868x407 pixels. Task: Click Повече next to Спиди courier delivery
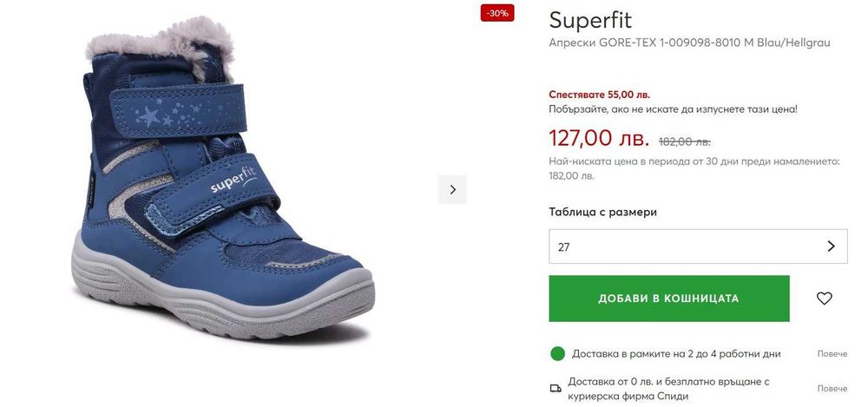(x=832, y=388)
